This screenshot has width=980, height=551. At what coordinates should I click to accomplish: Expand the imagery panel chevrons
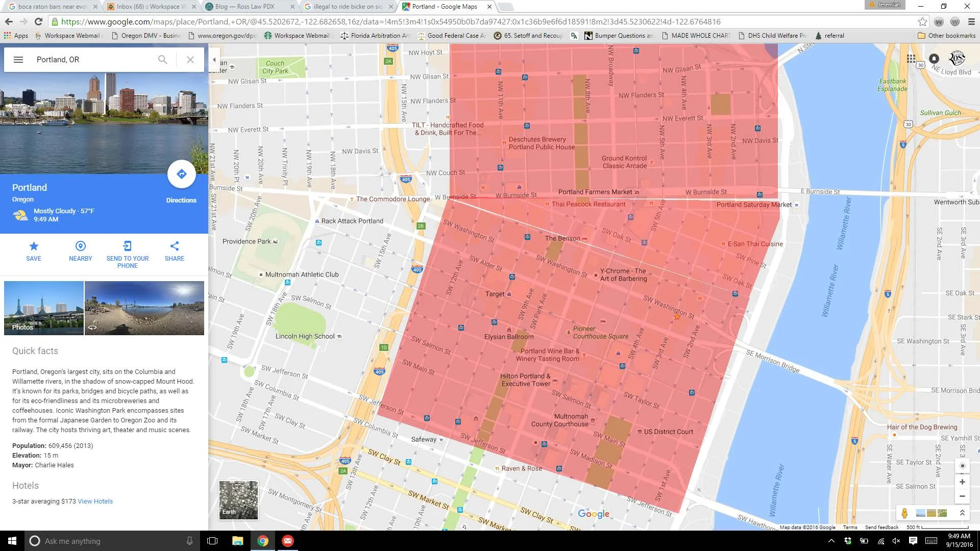point(962,513)
